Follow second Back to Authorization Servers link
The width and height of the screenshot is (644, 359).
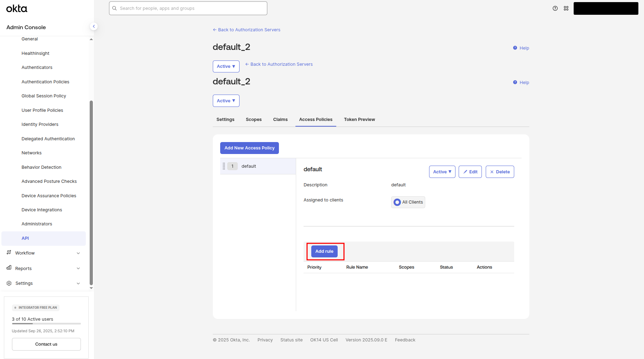tap(279, 64)
